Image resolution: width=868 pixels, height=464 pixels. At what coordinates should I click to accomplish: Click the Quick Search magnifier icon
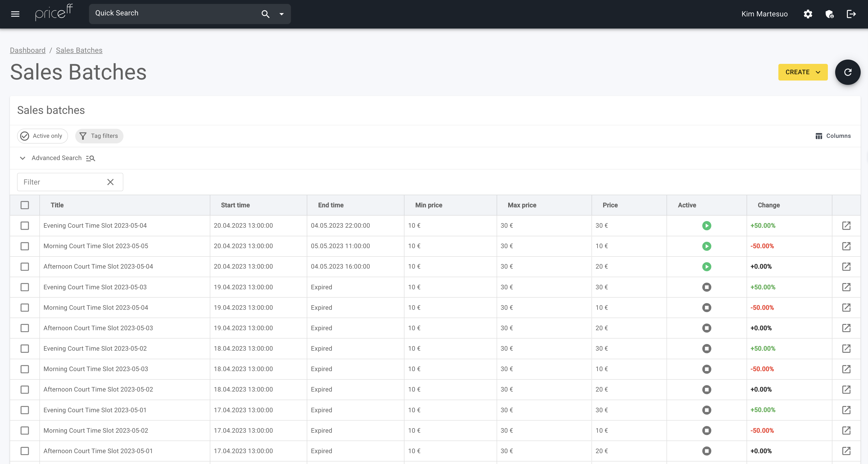point(265,14)
